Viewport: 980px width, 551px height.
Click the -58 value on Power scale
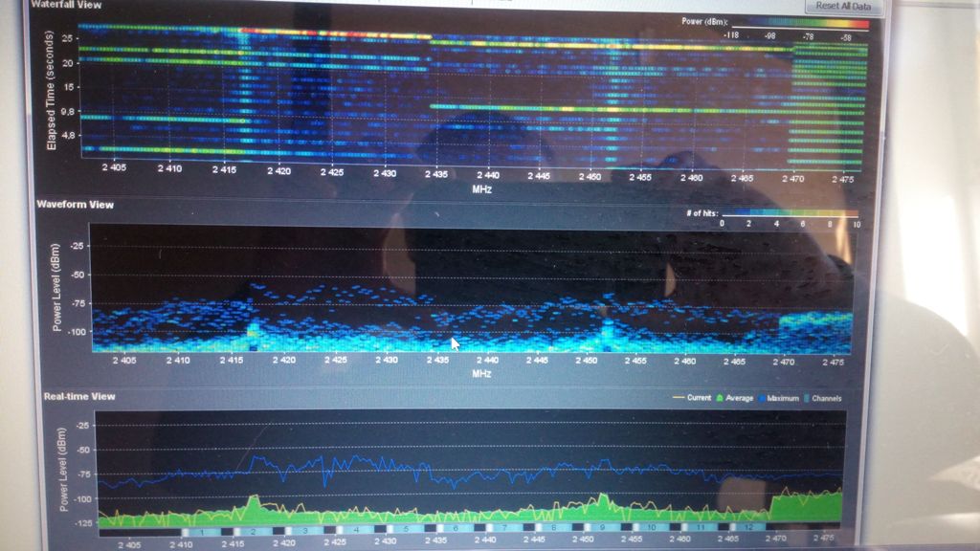(845, 37)
